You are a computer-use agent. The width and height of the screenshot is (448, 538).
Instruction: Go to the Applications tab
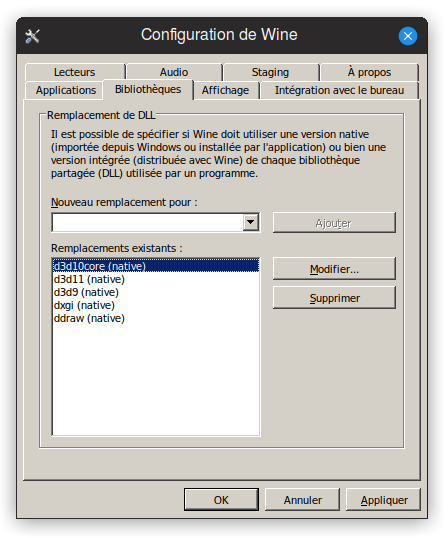(66, 90)
